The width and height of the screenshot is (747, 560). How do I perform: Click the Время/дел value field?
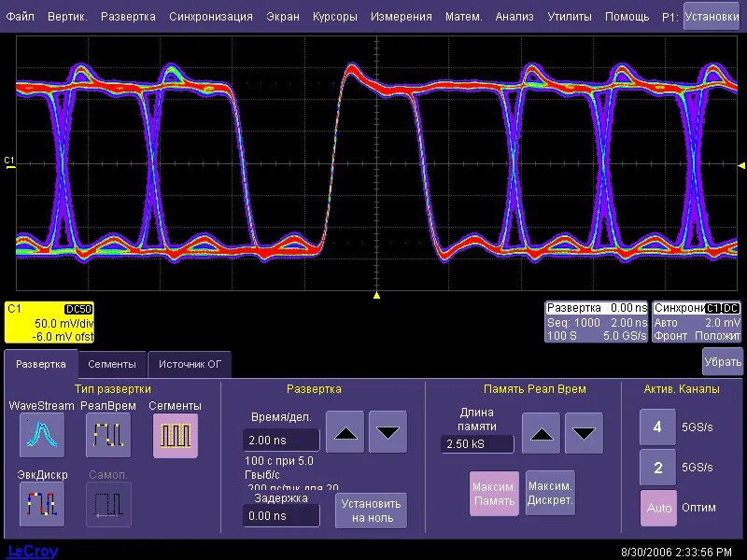coord(280,440)
